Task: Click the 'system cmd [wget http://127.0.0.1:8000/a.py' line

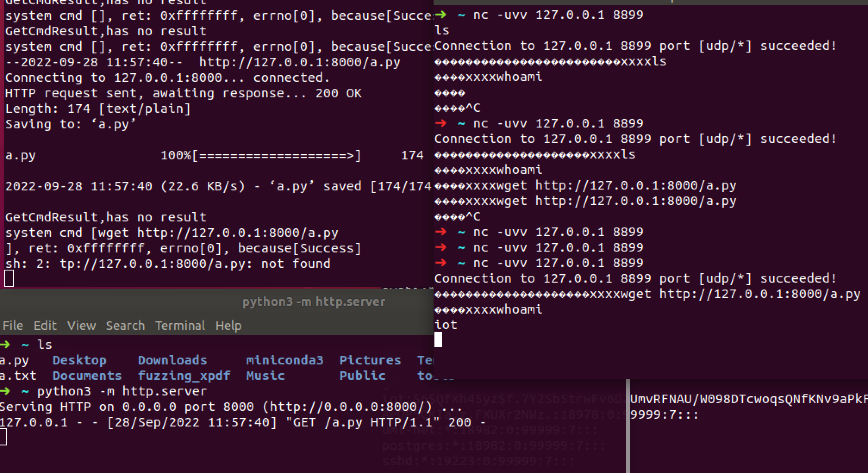Action: [172, 233]
